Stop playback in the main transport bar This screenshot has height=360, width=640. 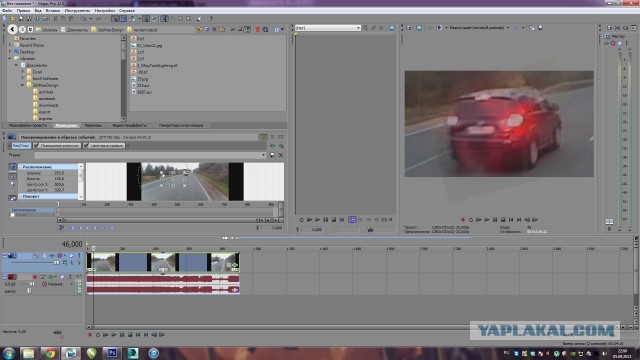click(130, 335)
